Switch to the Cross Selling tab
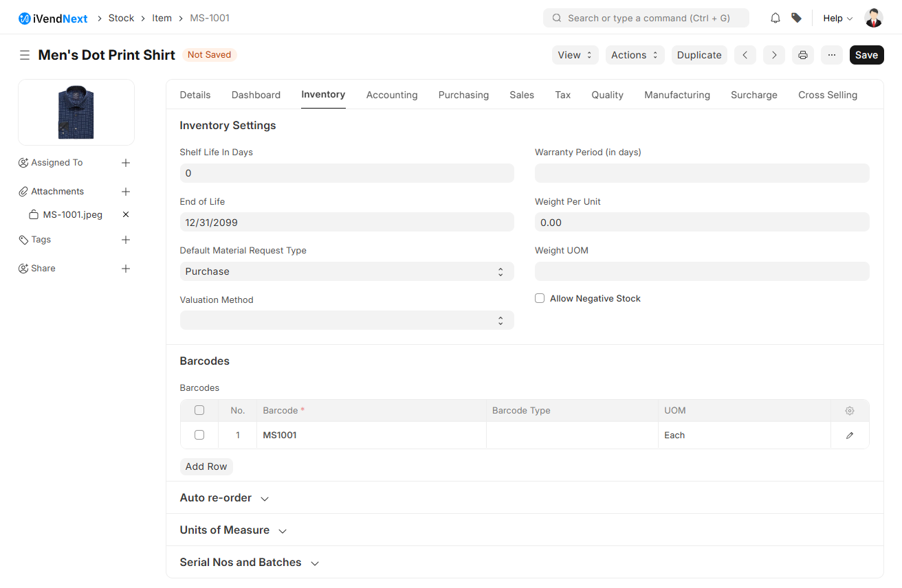The image size is (902, 588). tap(828, 95)
